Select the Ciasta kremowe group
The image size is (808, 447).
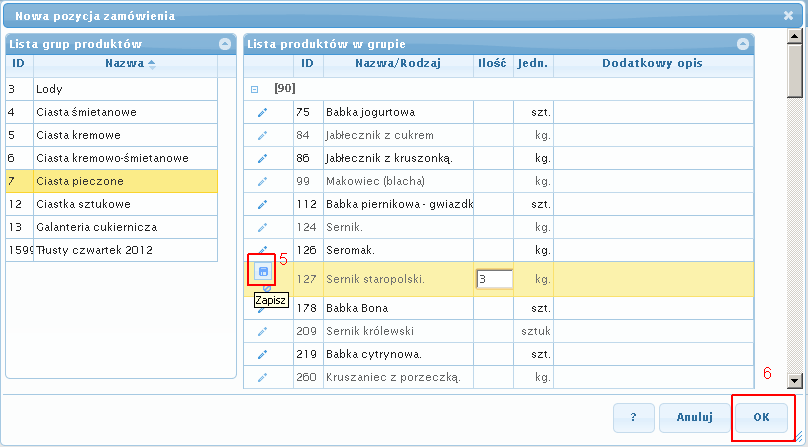coord(111,135)
